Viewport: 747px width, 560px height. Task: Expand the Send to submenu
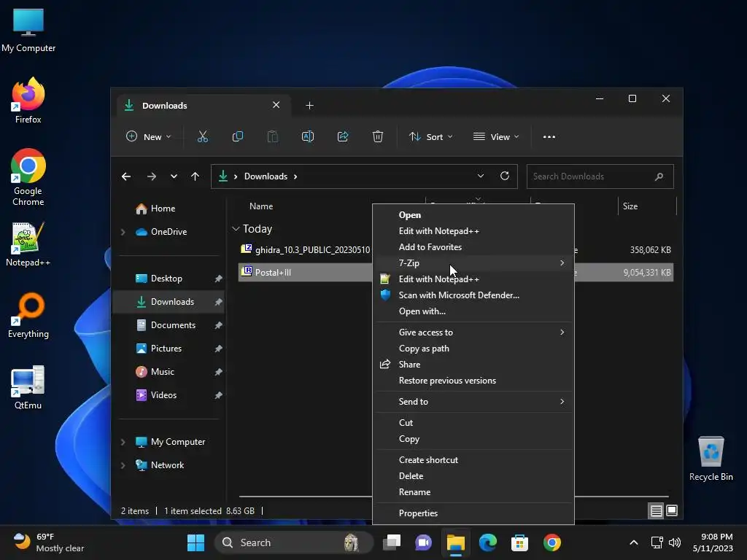(473, 402)
